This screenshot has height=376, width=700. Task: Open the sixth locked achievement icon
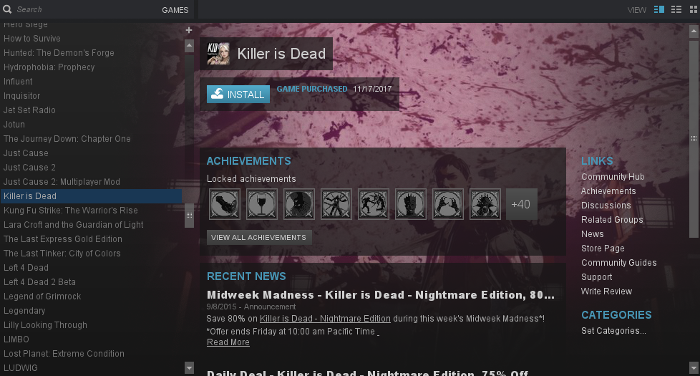410,204
